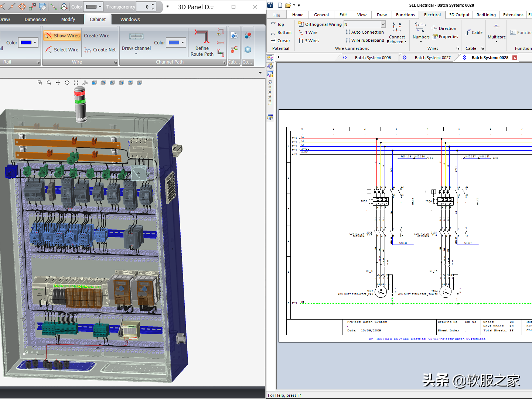Click the Transparency value field
Screen dimensions: 532x399
pos(144,7)
